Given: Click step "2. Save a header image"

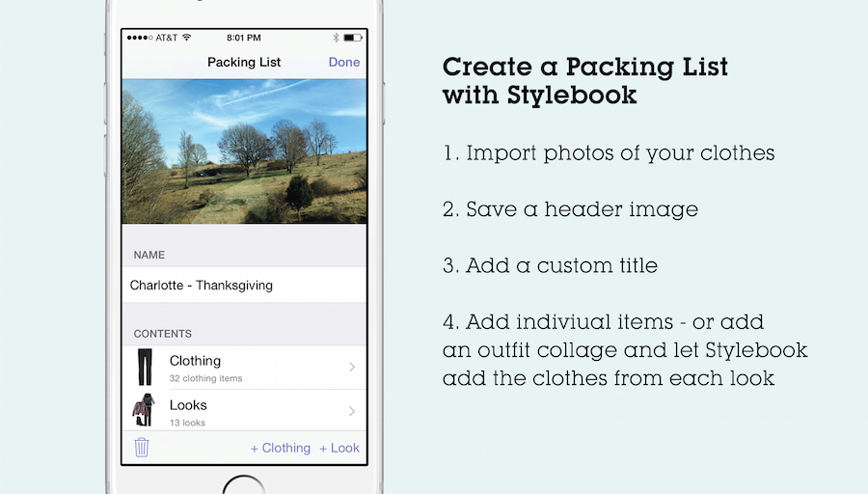Looking at the screenshot, I should tap(570, 209).
